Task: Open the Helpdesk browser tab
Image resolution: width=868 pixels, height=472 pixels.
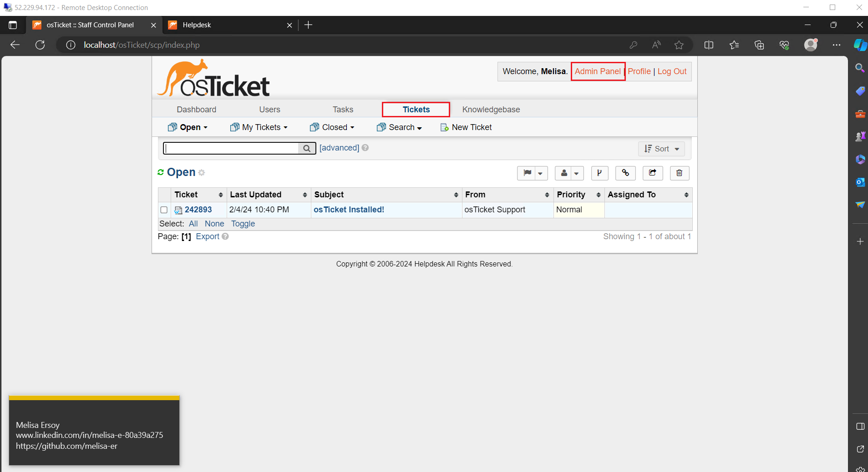Action: point(230,25)
